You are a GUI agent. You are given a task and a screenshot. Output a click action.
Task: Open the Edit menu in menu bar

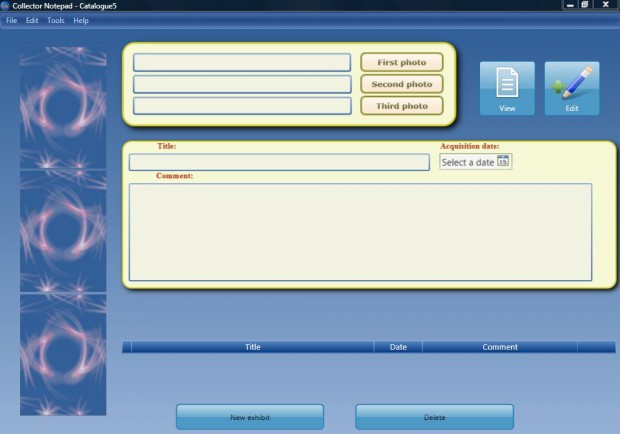32,20
